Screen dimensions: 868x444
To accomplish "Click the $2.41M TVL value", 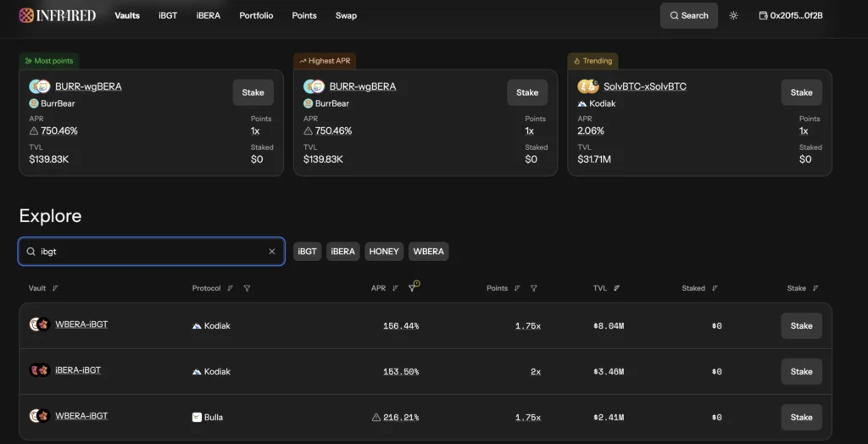I will click(609, 418).
